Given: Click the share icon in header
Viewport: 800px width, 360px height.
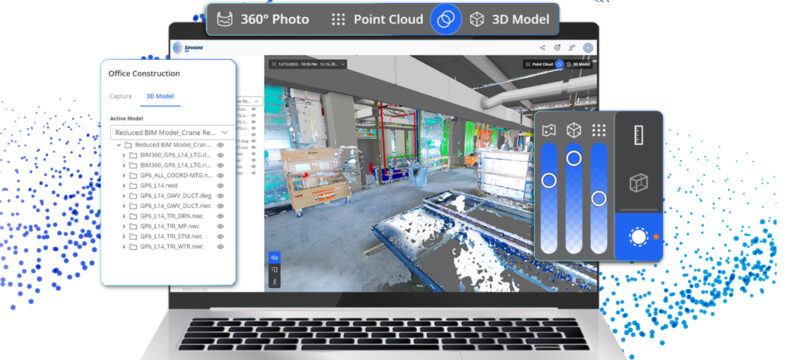Looking at the screenshot, I should [x=542, y=47].
